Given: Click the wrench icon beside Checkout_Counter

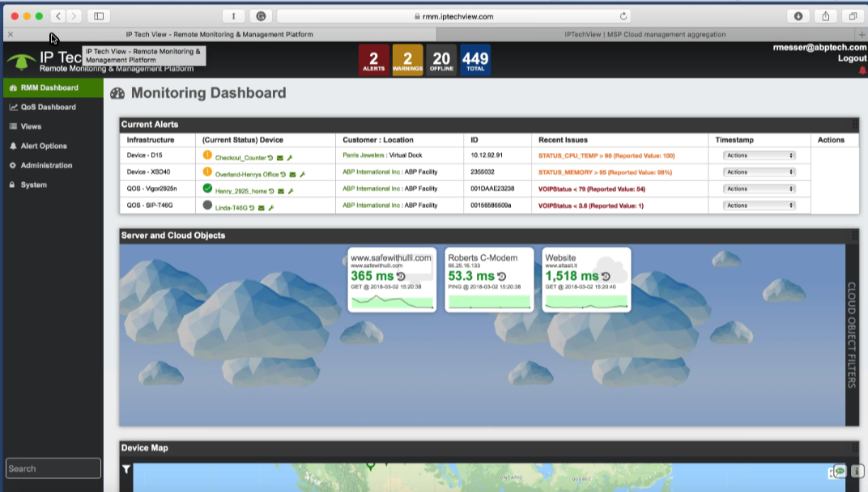Looking at the screenshot, I should coord(290,158).
